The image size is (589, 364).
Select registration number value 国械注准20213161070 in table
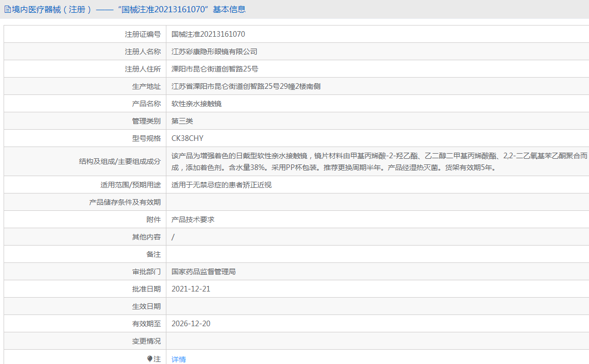pyautogui.click(x=208, y=34)
